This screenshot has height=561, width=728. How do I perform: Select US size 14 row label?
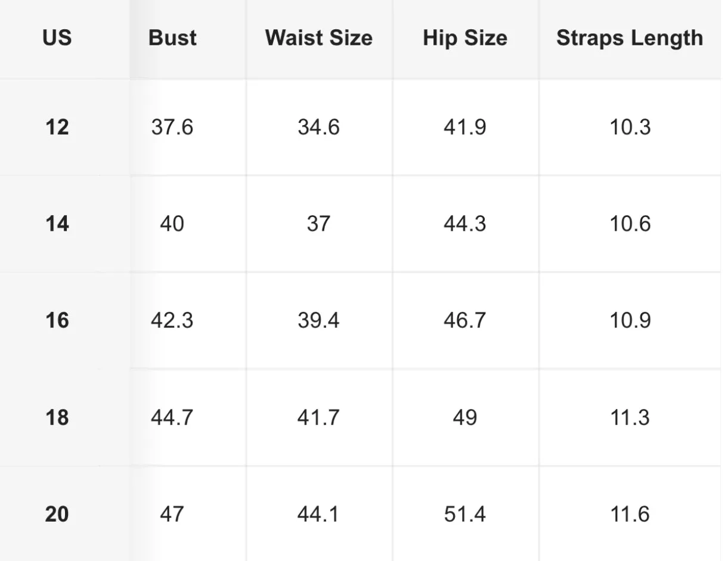pos(57,224)
